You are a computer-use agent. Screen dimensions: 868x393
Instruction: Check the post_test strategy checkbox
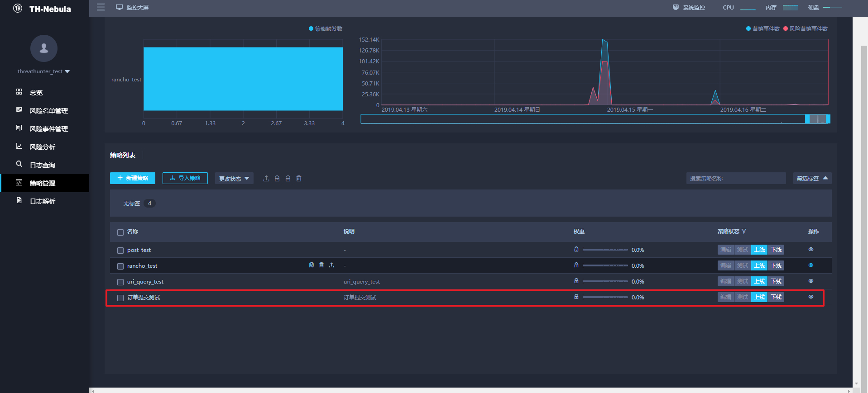(x=120, y=251)
